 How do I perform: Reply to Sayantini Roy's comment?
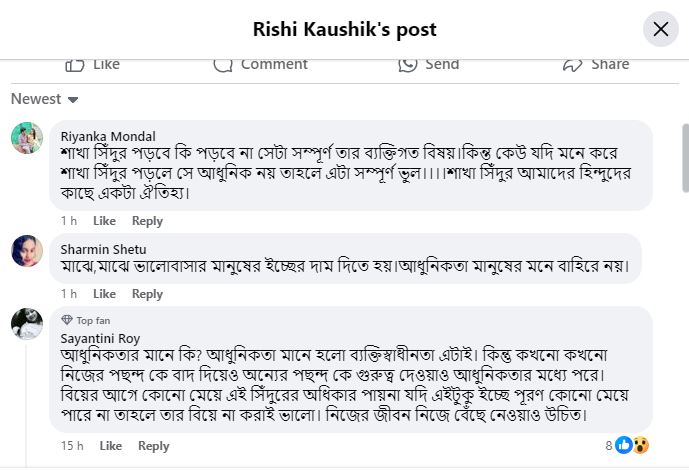[x=153, y=445]
